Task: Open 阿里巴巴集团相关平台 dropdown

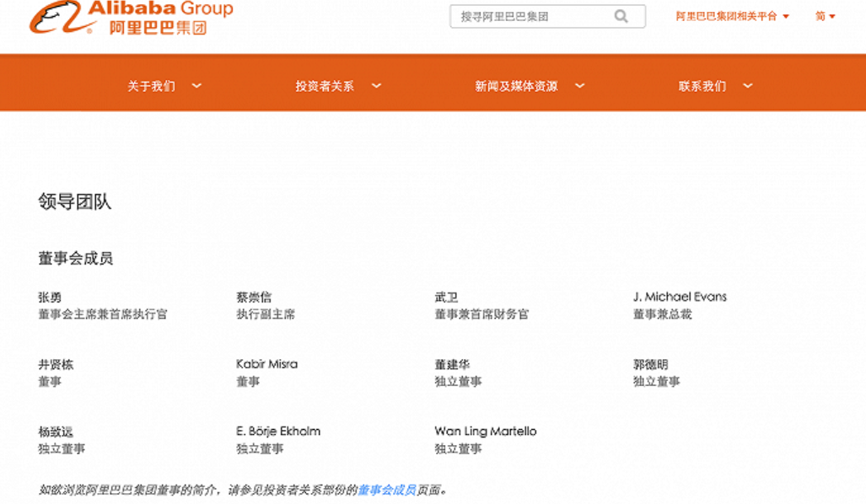Action: tap(732, 17)
